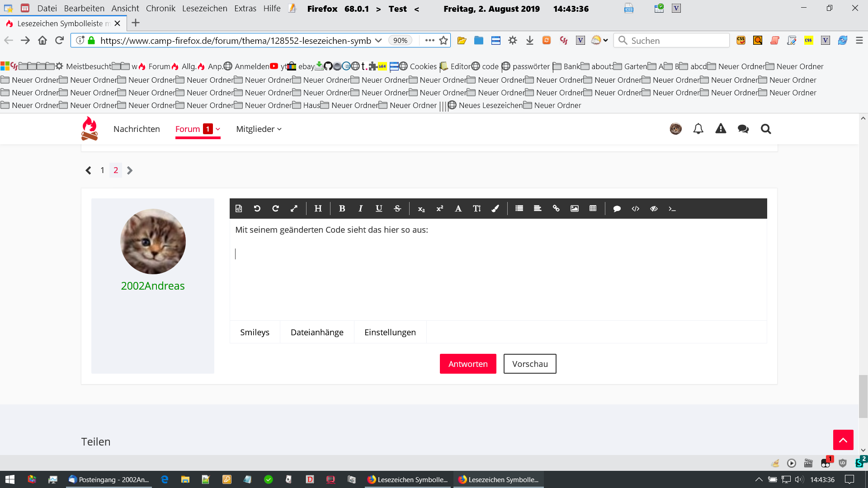Image resolution: width=868 pixels, height=488 pixels.
Task: Click the code block icon
Action: [635, 208]
